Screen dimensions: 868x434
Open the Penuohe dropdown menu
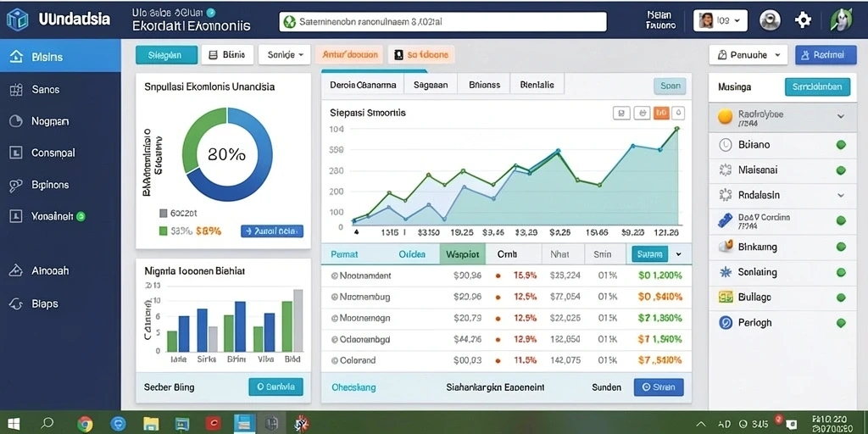[x=748, y=55]
